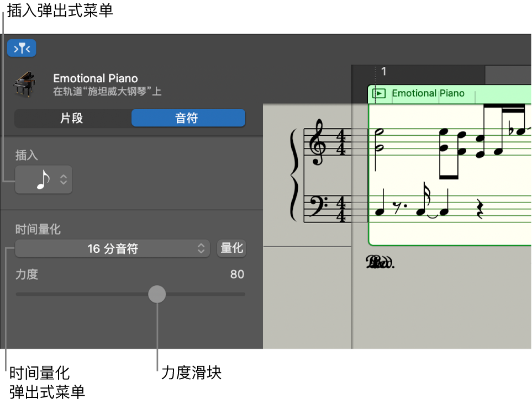Open the 插入 note value pop-up
The image size is (532, 404).
(43, 179)
